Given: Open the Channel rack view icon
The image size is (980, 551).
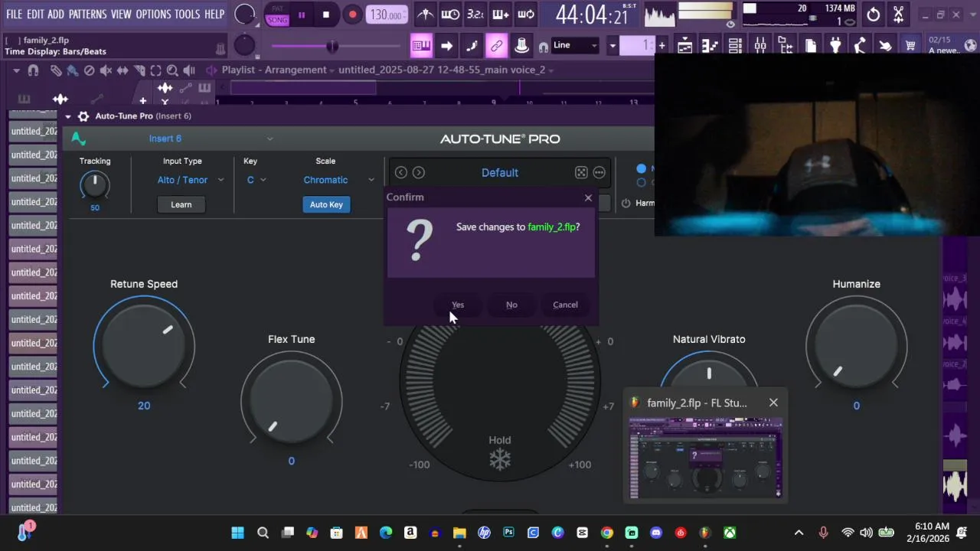Looking at the screenshot, I should [x=735, y=46].
